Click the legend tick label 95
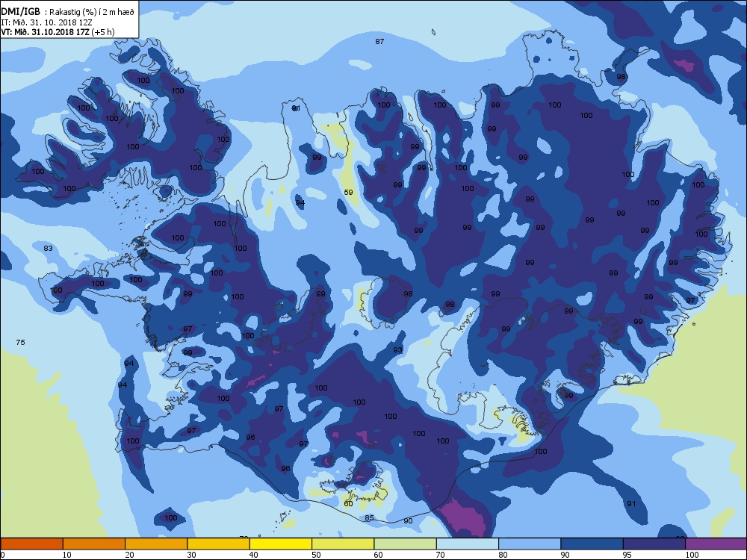This screenshot has width=747, height=560. tap(627, 555)
